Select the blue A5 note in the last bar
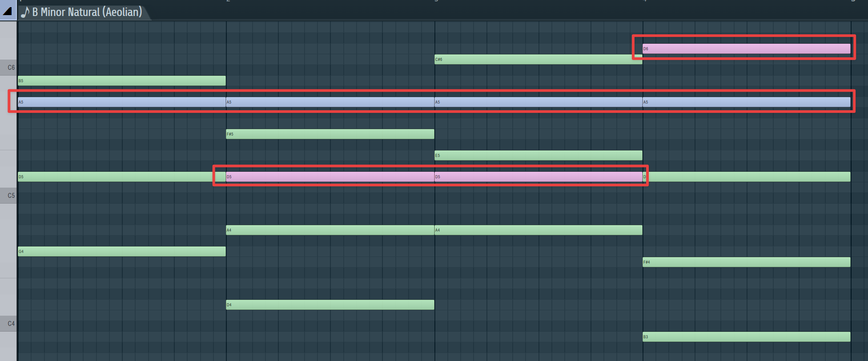Image resolution: width=868 pixels, height=361 pixels. pos(746,102)
